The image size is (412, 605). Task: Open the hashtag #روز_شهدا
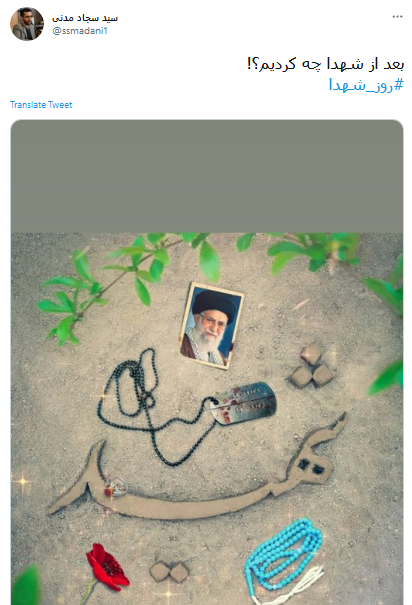[x=366, y=84]
